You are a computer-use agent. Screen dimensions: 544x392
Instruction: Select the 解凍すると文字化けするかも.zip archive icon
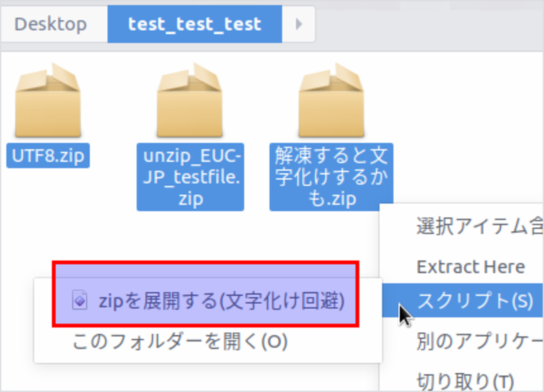coord(331,100)
